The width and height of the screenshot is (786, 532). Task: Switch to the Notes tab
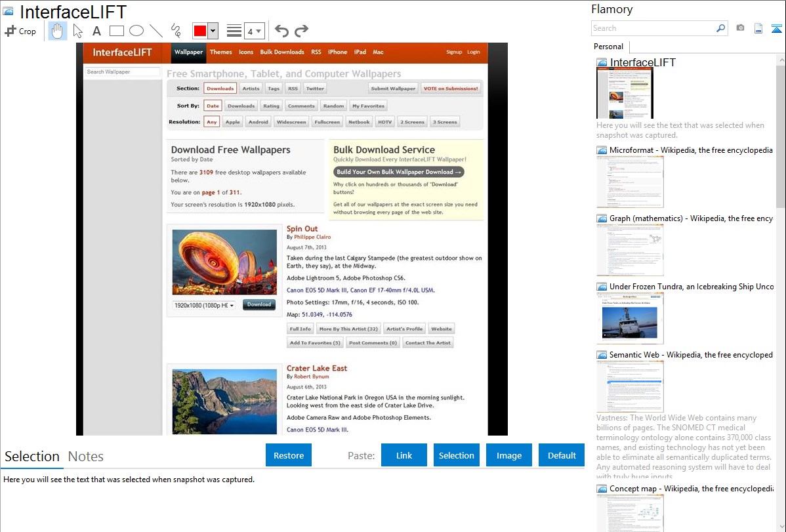point(85,457)
